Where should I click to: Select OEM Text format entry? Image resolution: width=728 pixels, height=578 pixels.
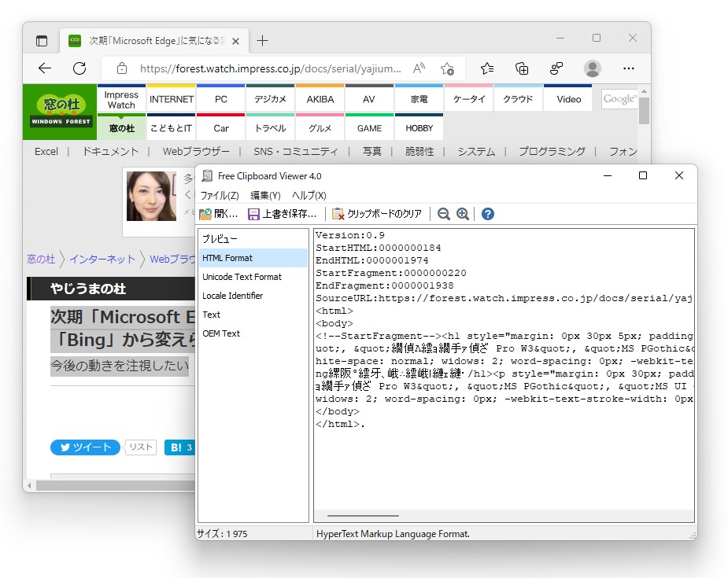[253, 333]
